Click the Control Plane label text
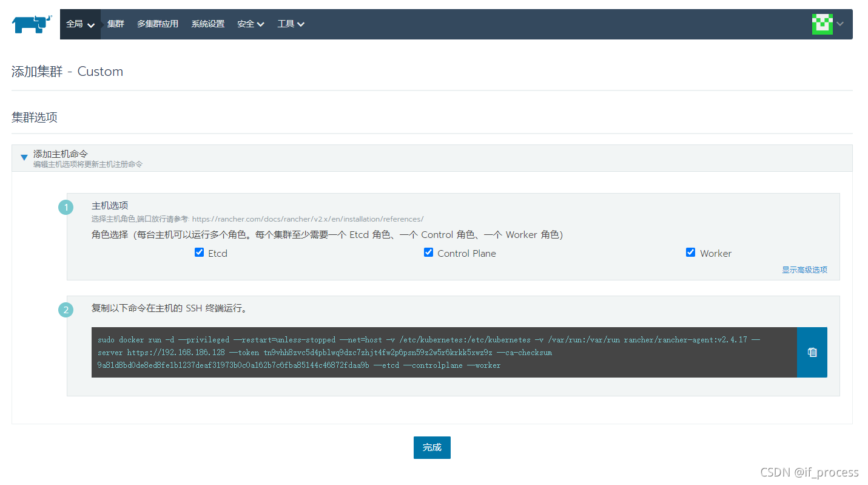868x485 pixels. coord(466,254)
